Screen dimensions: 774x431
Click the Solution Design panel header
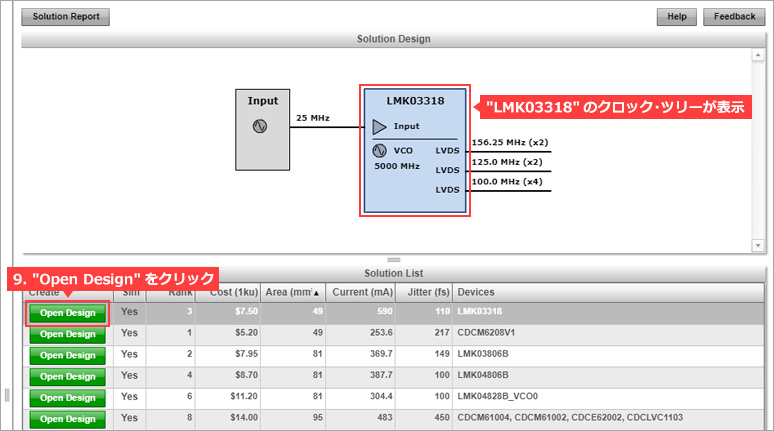tap(393, 39)
